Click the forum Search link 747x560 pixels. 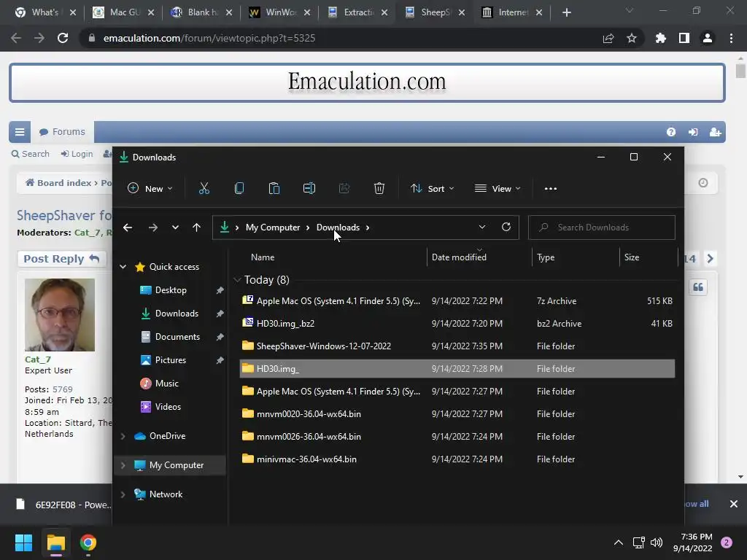pyautogui.click(x=31, y=154)
